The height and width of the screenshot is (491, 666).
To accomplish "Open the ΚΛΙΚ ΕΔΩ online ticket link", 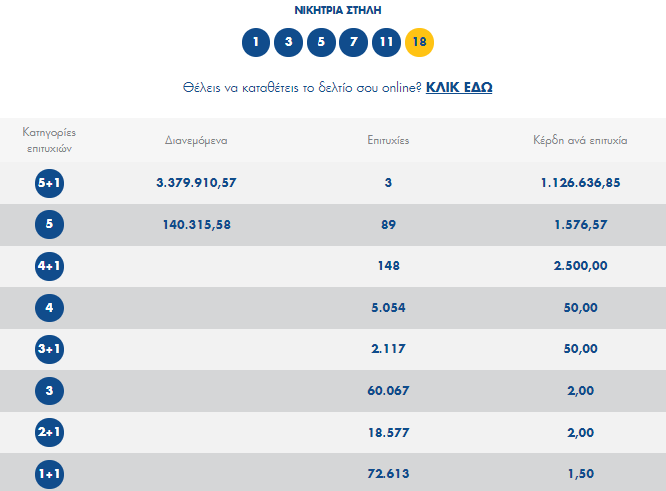I will tap(459, 87).
